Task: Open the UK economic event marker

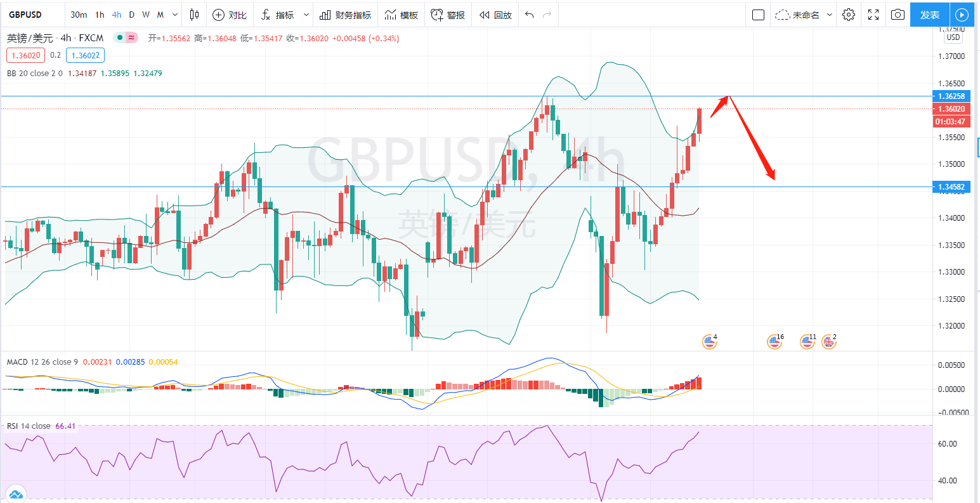Action: pyautogui.click(x=828, y=342)
